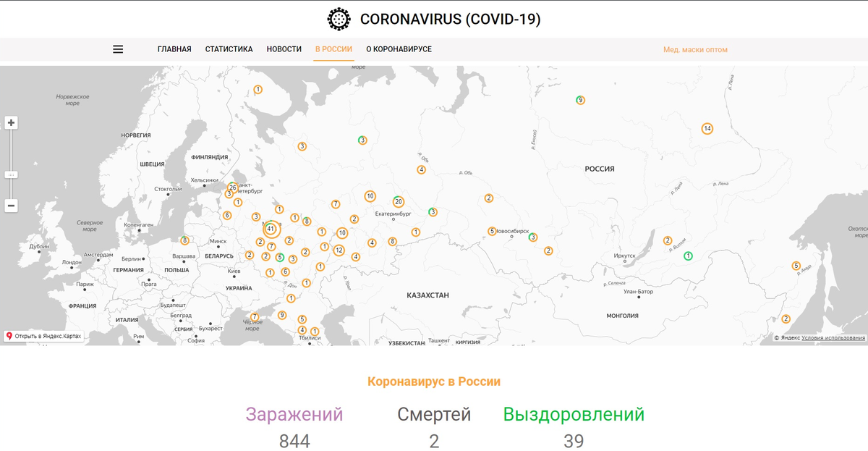Click green-ringed marker 5 south of Moscow

pyautogui.click(x=280, y=257)
